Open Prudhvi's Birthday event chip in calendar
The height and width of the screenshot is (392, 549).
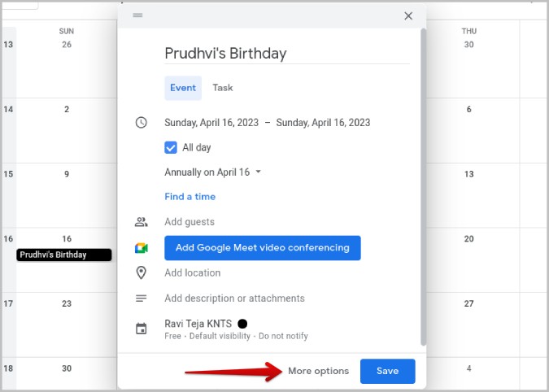(64, 255)
